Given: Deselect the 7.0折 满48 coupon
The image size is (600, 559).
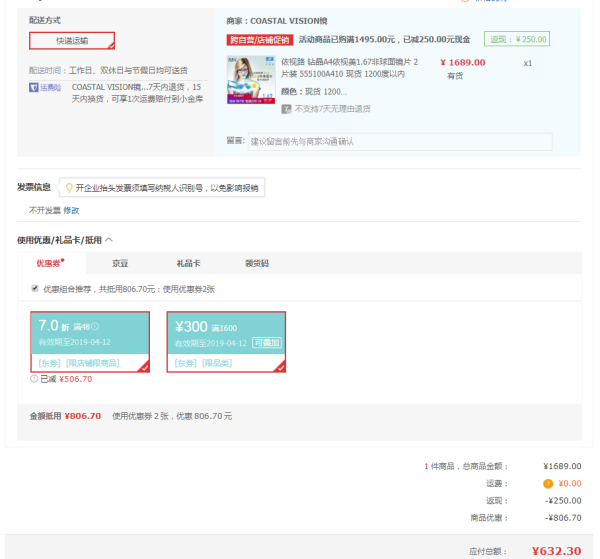Looking at the screenshot, I should point(90,342).
